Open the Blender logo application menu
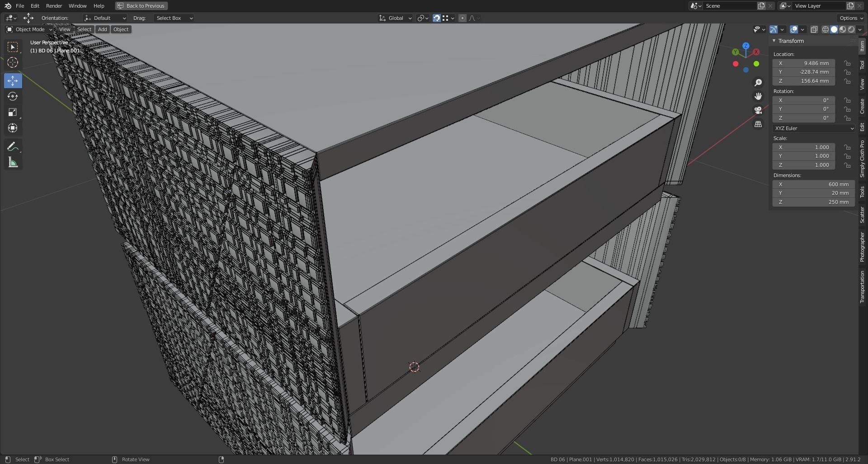The width and height of the screenshot is (868, 464). click(x=8, y=6)
